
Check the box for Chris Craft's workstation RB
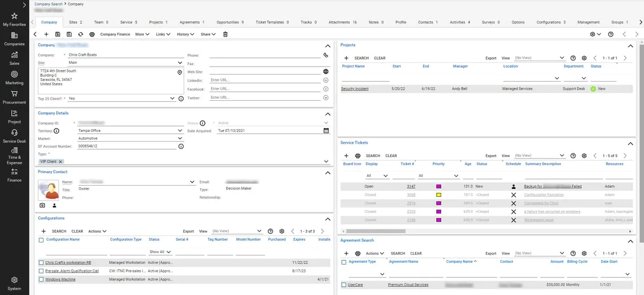coord(41,263)
